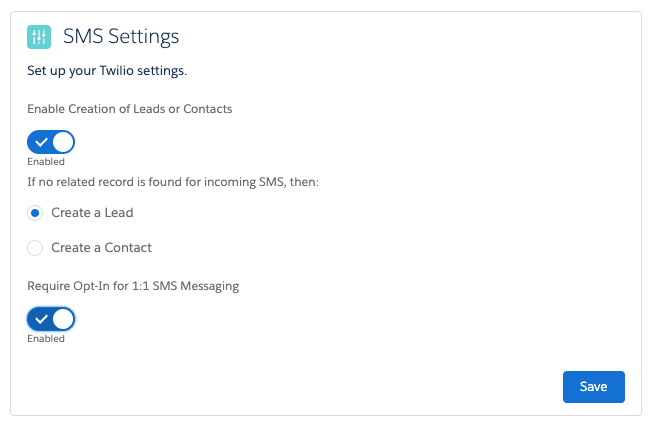Viewport: 652px width, 426px height.
Task: Turn off the Require Opt-In toggle
Action: pos(51,319)
